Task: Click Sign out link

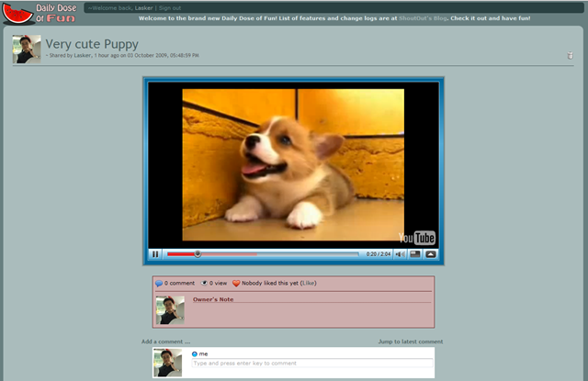Action: [169, 8]
